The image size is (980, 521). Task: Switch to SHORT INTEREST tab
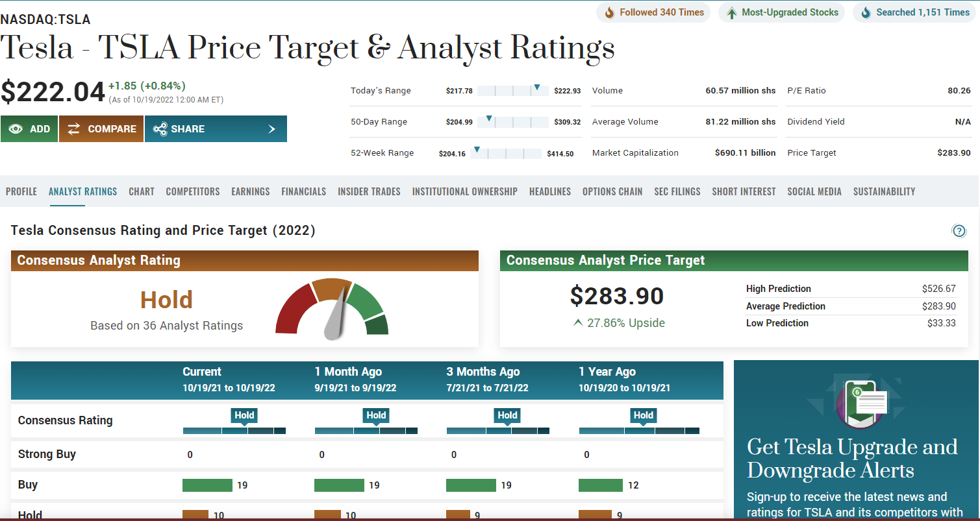[744, 191]
